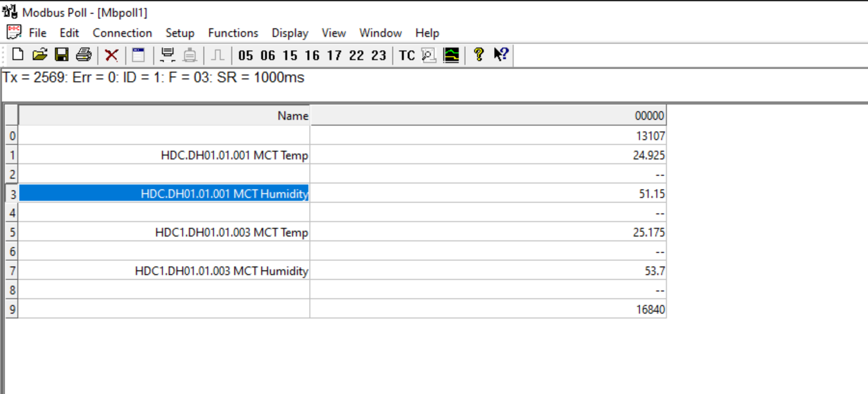Select row header number 7
Screen dimensions: 868x394
[12, 271]
